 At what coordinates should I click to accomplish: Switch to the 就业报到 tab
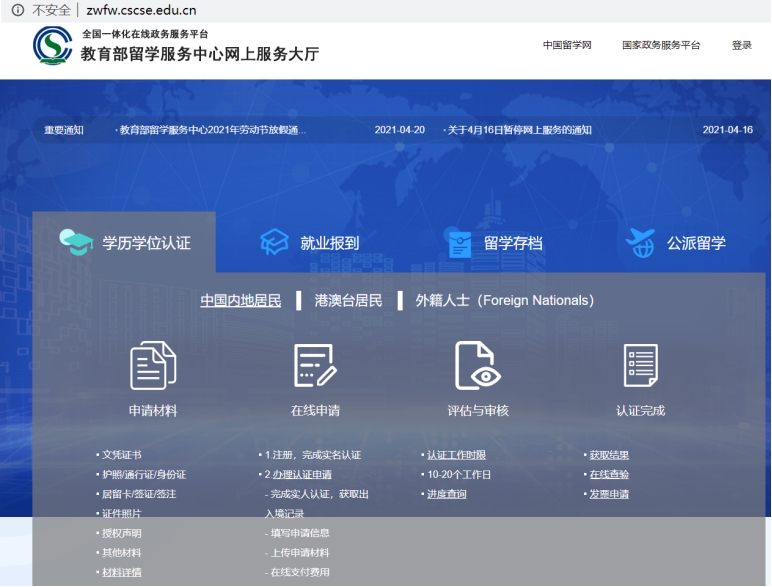[x=310, y=242]
